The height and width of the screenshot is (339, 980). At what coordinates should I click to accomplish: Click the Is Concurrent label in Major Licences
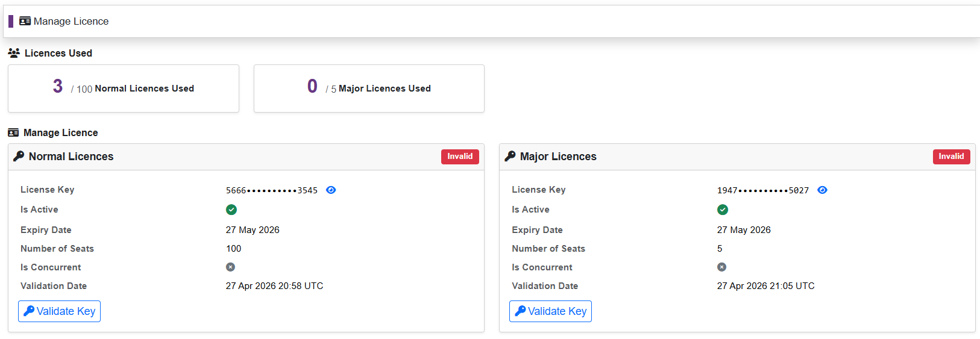542,267
